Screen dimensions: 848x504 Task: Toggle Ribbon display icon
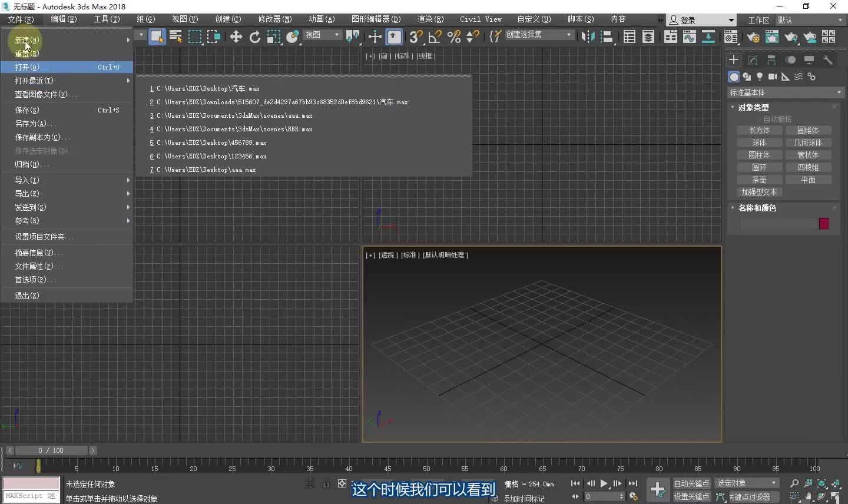670,37
